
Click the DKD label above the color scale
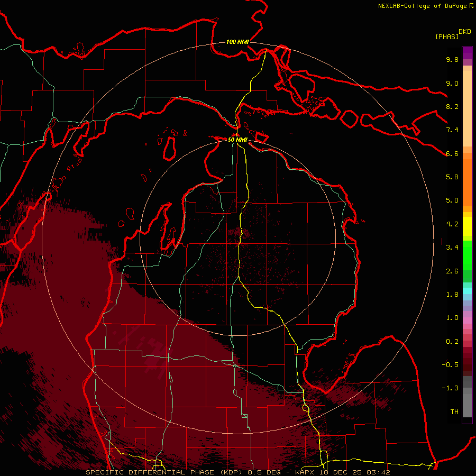coord(464,32)
